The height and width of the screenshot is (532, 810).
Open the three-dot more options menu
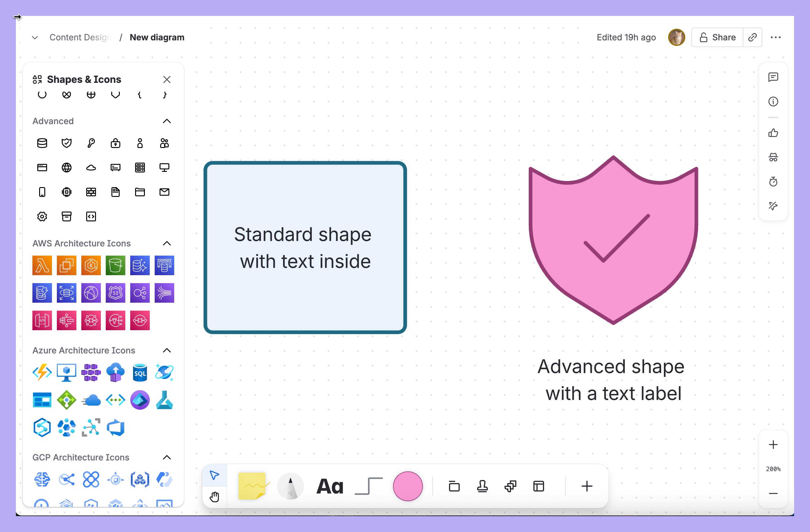(x=775, y=37)
